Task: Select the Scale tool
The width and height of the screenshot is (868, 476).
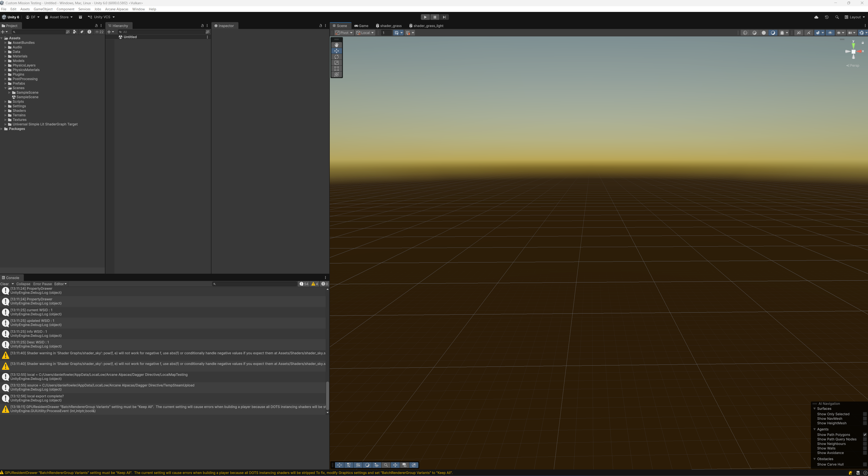Action: point(336,63)
